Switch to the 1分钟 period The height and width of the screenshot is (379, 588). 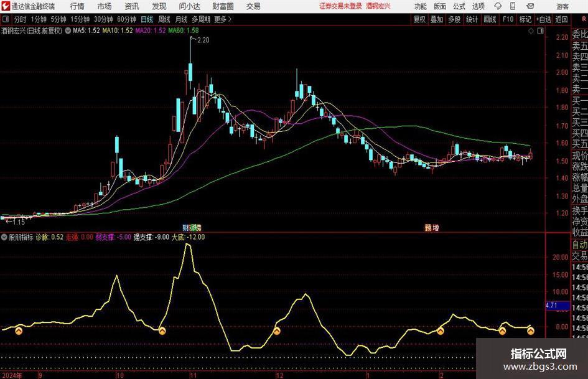39,19
